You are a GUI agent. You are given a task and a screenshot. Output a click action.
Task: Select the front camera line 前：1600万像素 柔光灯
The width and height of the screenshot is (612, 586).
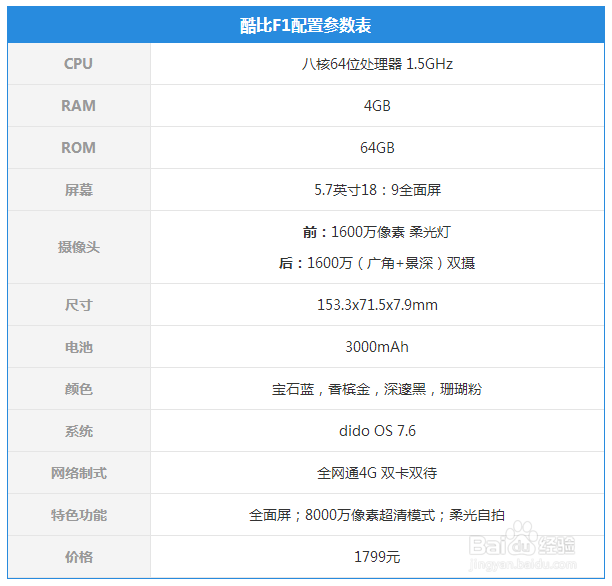377,232
